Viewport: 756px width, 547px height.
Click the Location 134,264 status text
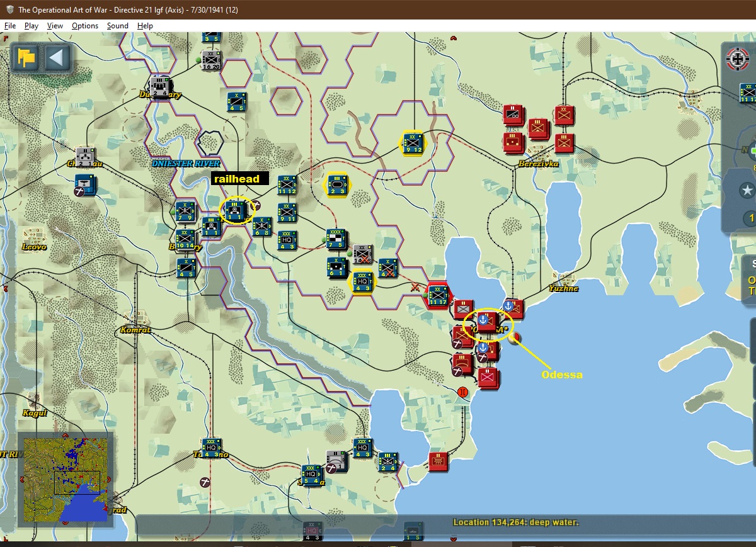point(515,522)
